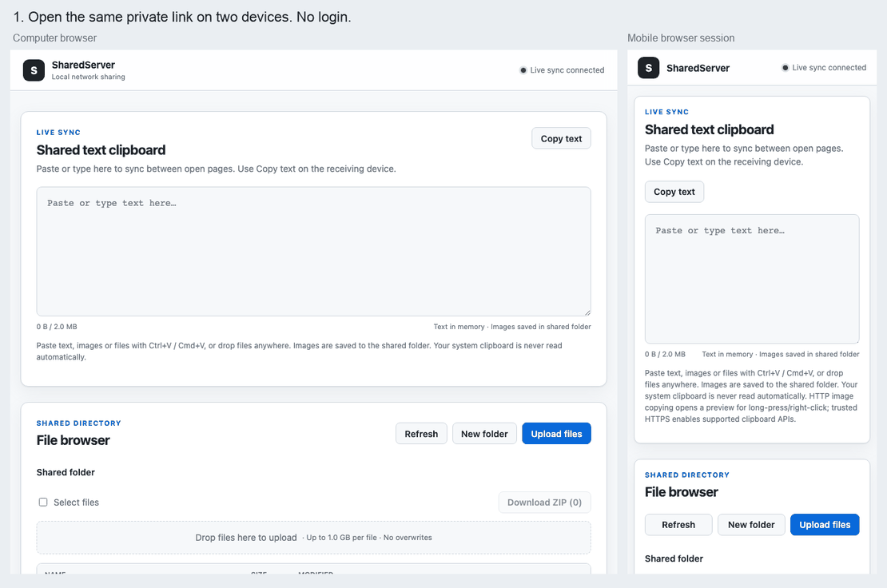
Task: Click '0 B / 2.0 MB' counter in computer browser
Action: pyautogui.click(x=57, y=327)
